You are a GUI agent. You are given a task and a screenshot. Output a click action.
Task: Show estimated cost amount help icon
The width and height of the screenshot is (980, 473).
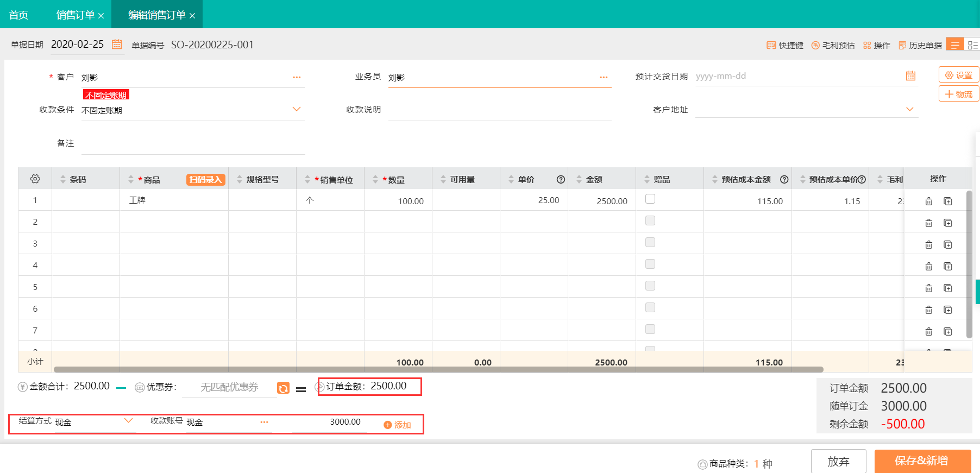point(784,179)
